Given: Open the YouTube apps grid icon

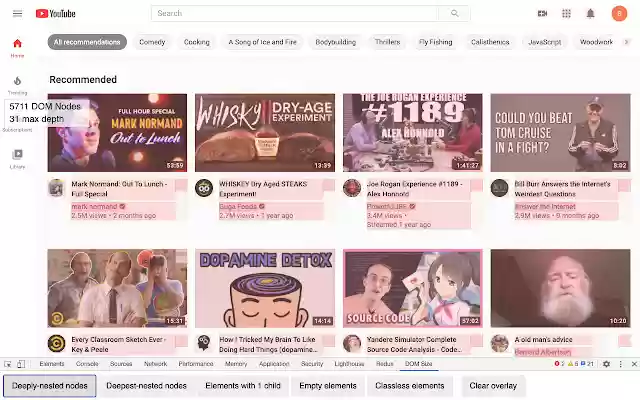Looking at the screenshot, I should coord(566,13).
